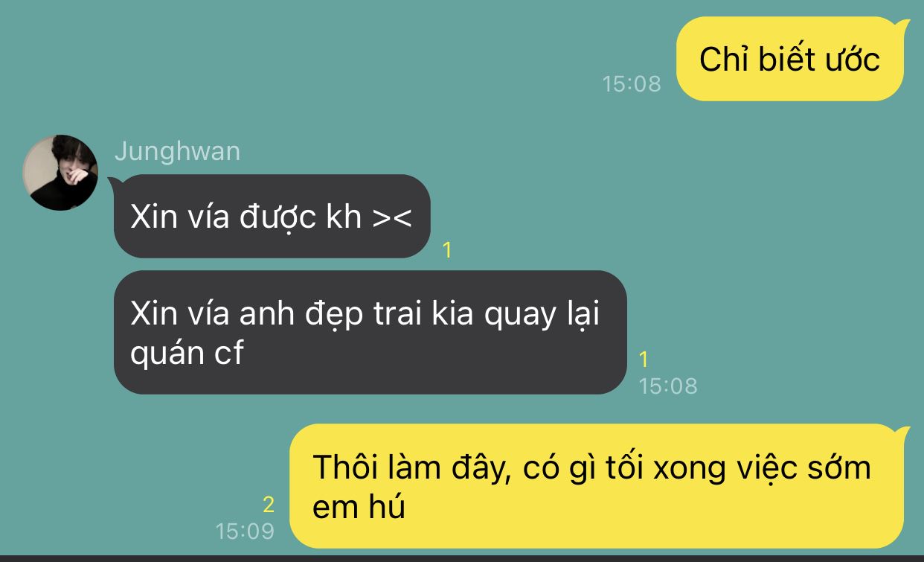The image size is (924, 562).
Task: Tap unread count 1 beside "Xin vía được kh"
Action: [447, 251]
